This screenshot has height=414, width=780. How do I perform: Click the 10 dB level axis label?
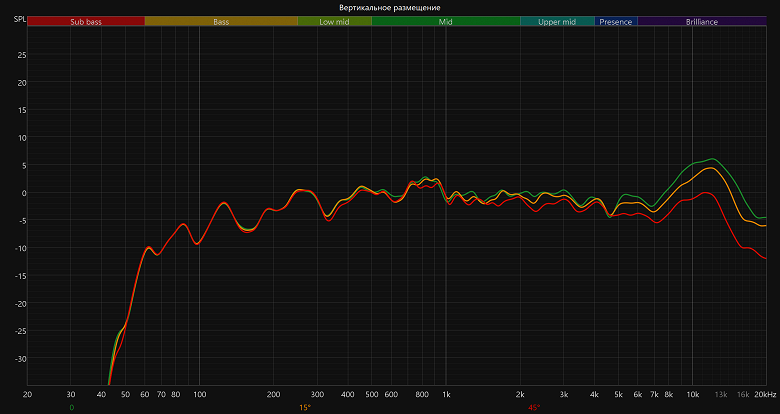coord(22,137)
